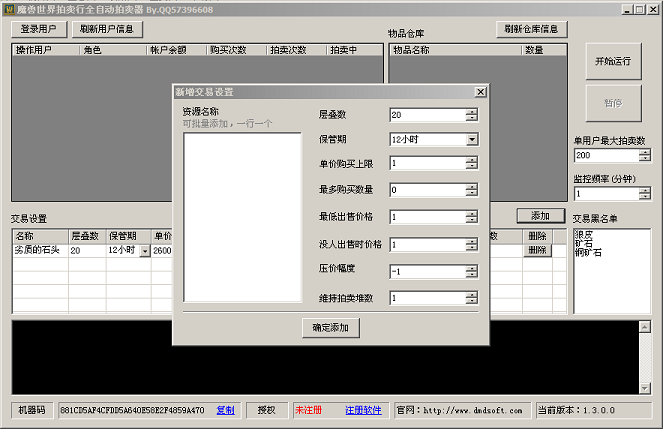Click the 购买次数 column header
This screenshot has height=429, width=663.
[x=236, y=50]
